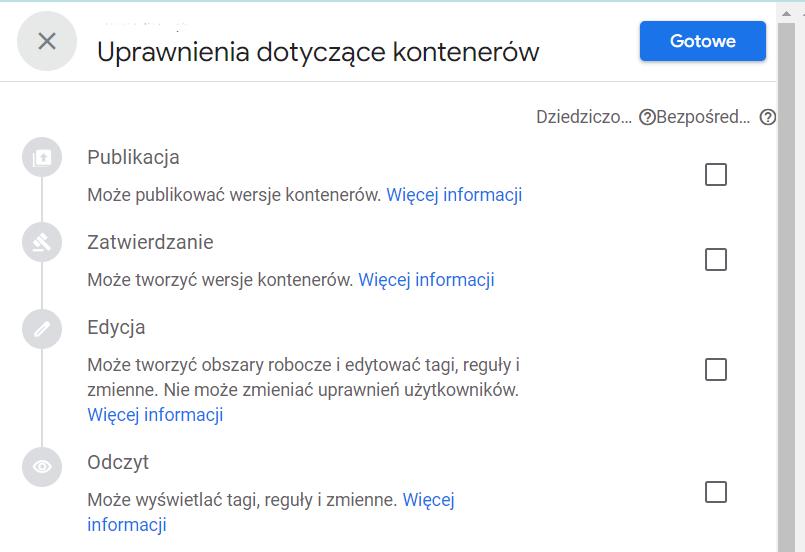
Task: Open Więcej informacji link under Zatwierdzanie
Action: click(426, 280)
